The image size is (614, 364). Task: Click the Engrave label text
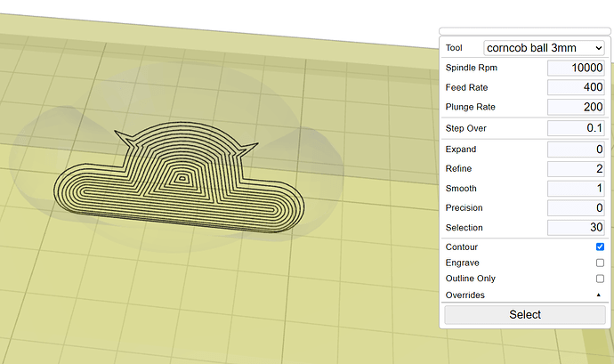pyautogui.click(x=463, y=263)
